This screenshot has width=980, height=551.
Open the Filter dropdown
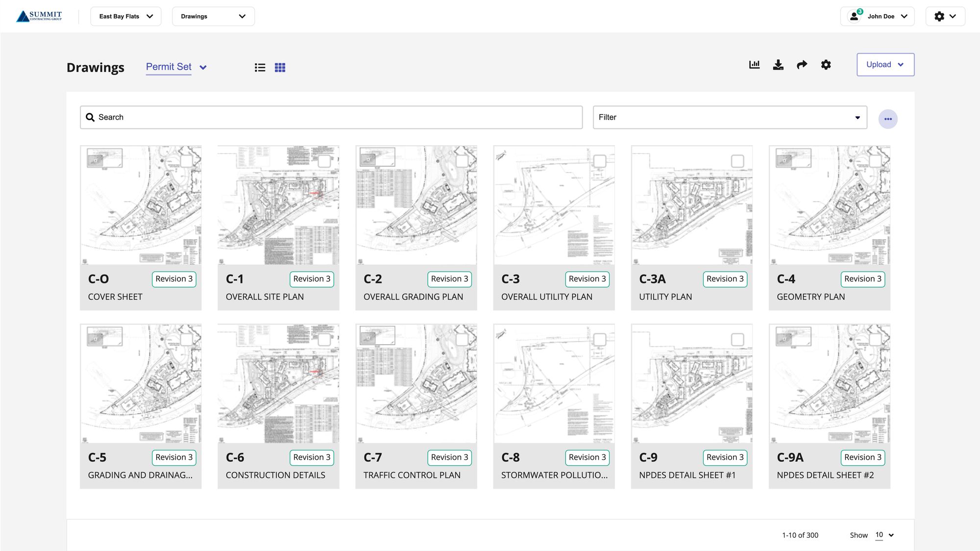(729, 117)
